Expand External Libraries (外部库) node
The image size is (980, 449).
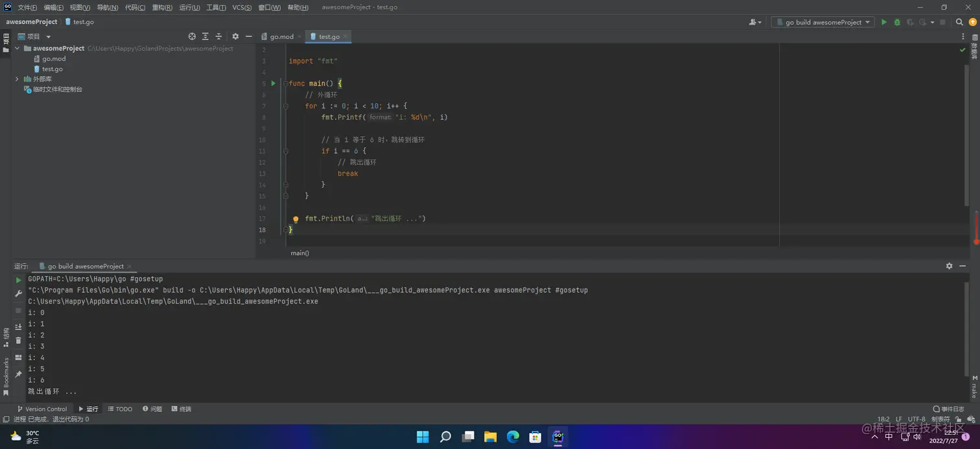[17, 79]
